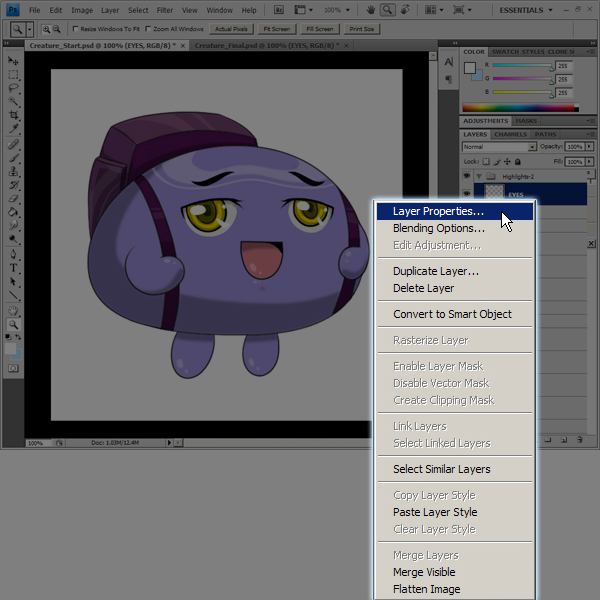600x600 pixels.
Task: Select the History Brush tool
Action: (x=13, y=185)
